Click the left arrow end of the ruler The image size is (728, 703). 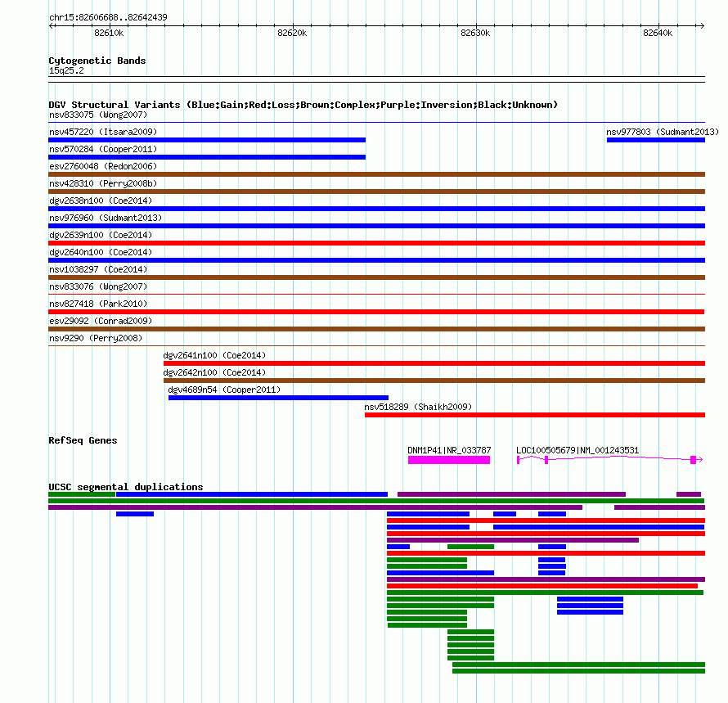51,25
